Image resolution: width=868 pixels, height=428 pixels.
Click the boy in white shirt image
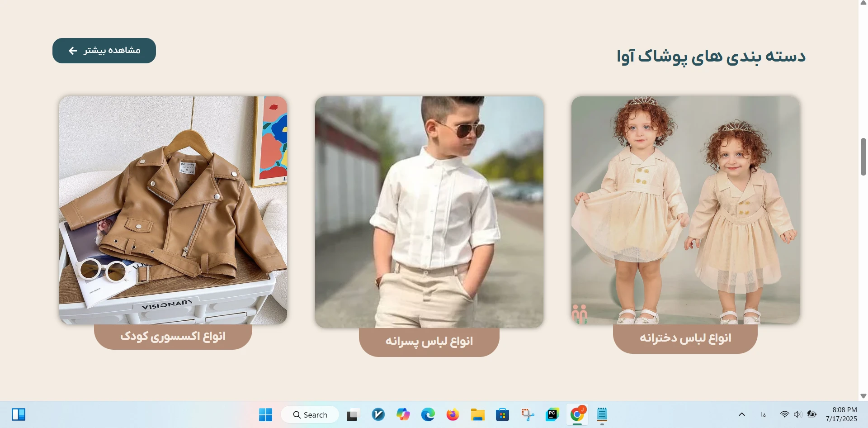(x=429, y=212)
